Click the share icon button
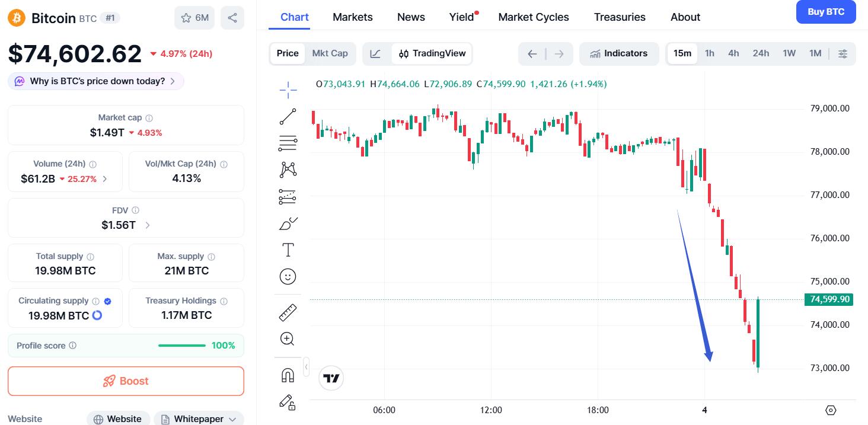868x425 pixels. [232, 18]
